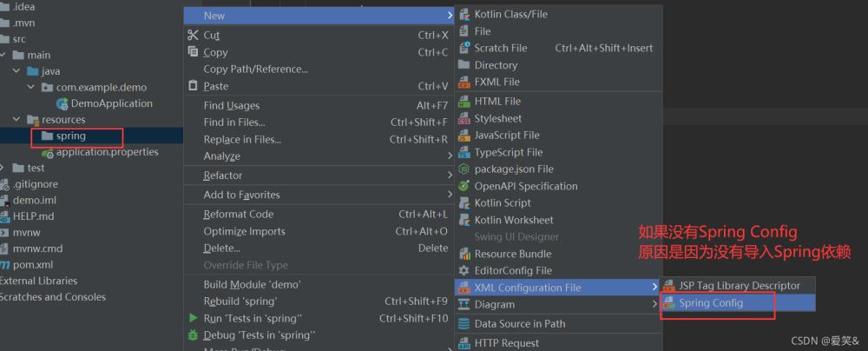Click the Debug bug icon
Viewport: 868px width, 351px height.
194,335
